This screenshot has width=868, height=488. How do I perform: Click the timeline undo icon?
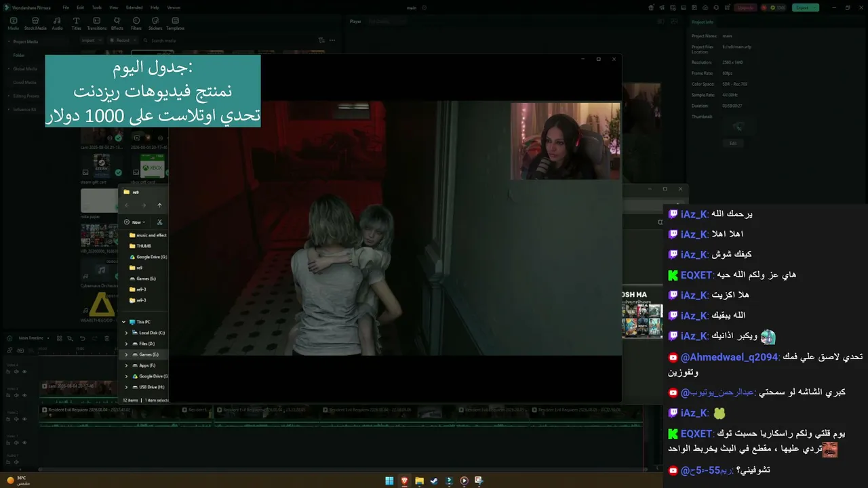[x=83, y=338]
